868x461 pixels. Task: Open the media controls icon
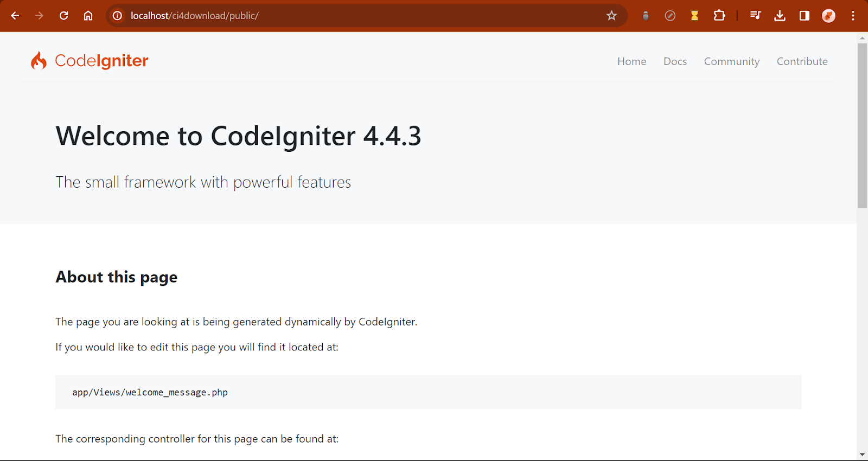[x=755, y=16]
